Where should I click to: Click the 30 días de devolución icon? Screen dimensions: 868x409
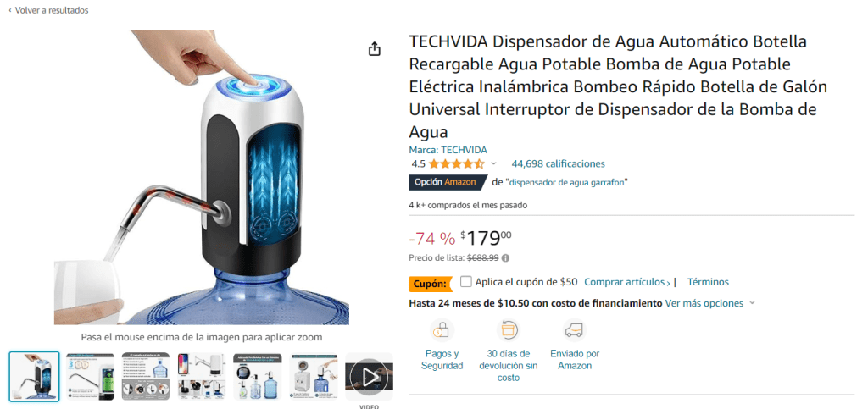509,330
